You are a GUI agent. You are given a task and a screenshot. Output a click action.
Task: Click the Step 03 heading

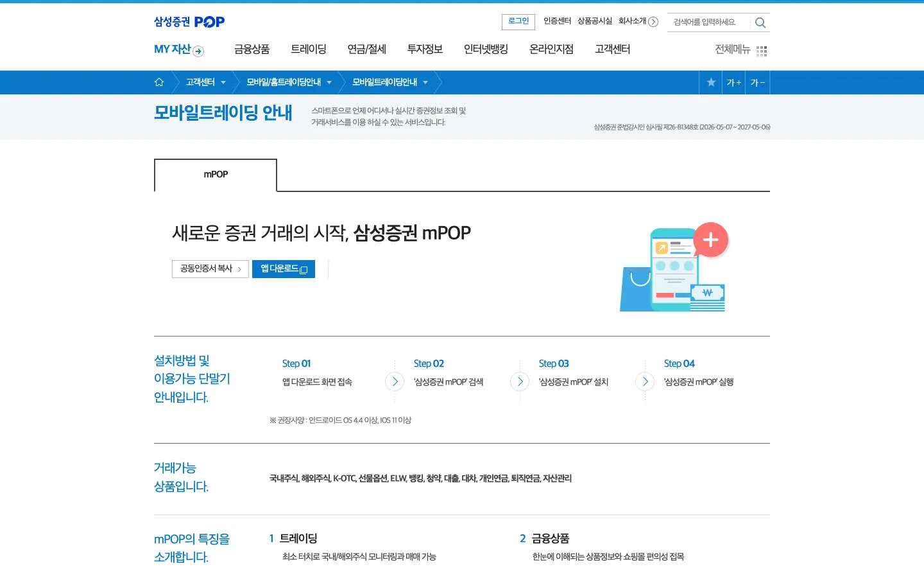554,363
